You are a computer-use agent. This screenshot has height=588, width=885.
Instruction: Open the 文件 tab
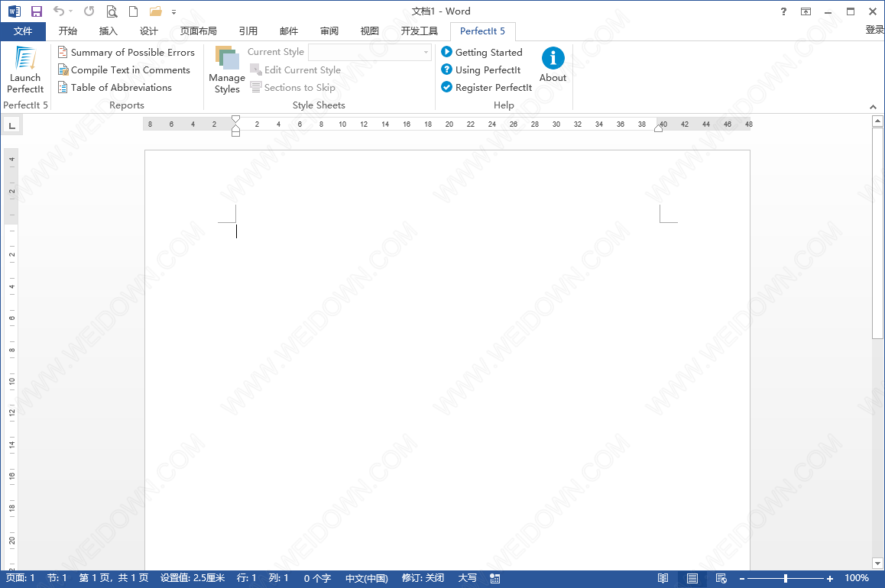[23, 31]
